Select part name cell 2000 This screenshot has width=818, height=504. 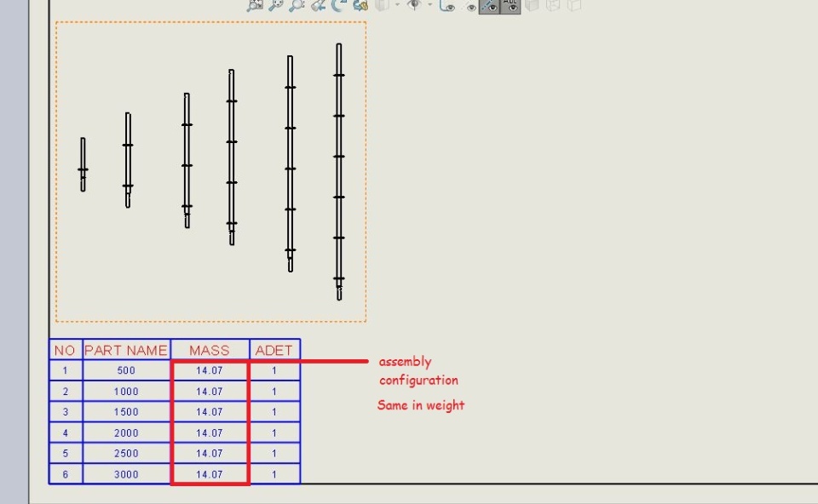[x=126, y=432]
